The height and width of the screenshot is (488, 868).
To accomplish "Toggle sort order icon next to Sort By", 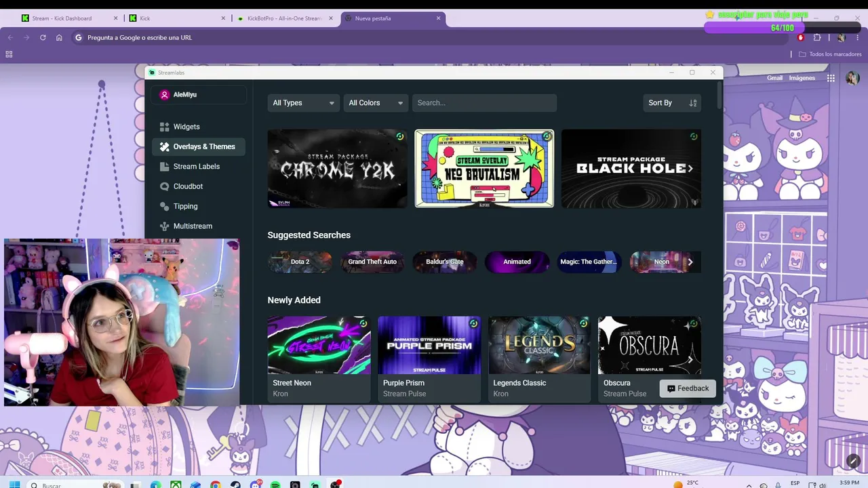I will pos(692,103).
